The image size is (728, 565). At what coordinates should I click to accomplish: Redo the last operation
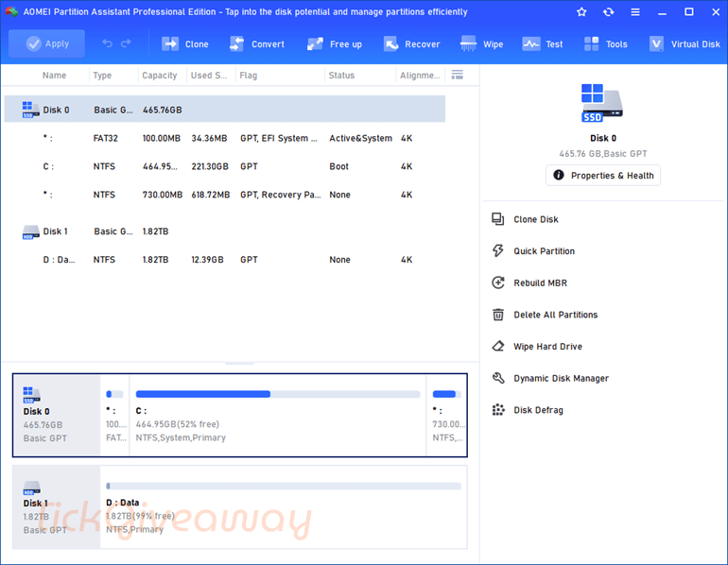pyautogui.click(x=126, y=43)
